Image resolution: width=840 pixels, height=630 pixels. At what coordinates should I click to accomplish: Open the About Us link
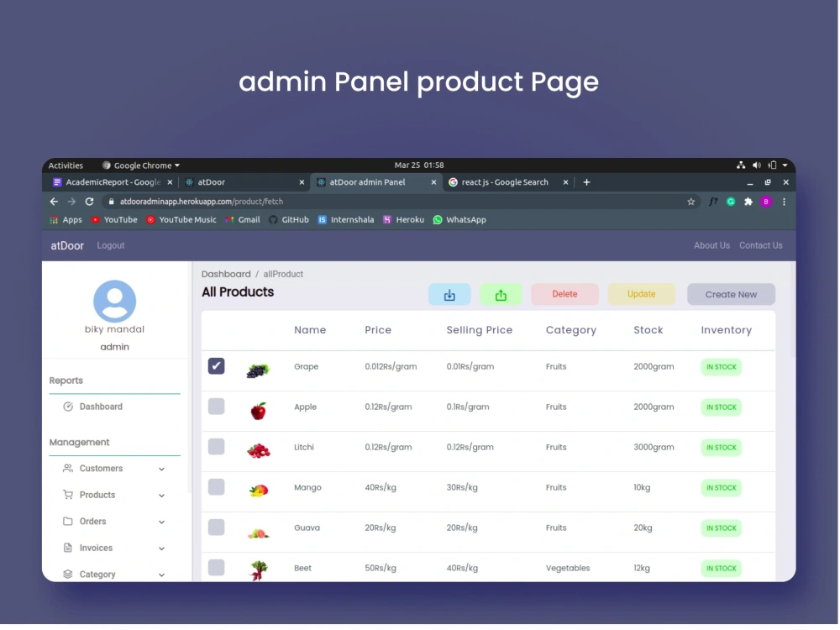coord(713,246)
